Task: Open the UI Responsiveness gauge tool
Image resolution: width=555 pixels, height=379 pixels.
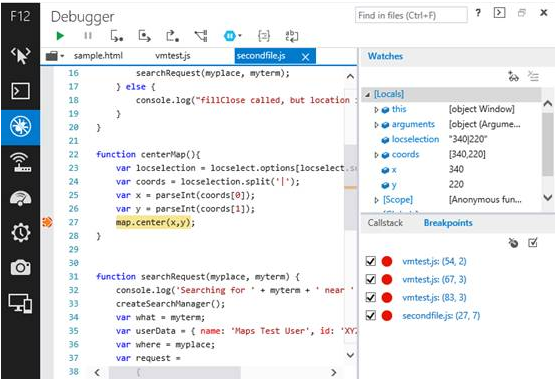Action: pos(21,198)
